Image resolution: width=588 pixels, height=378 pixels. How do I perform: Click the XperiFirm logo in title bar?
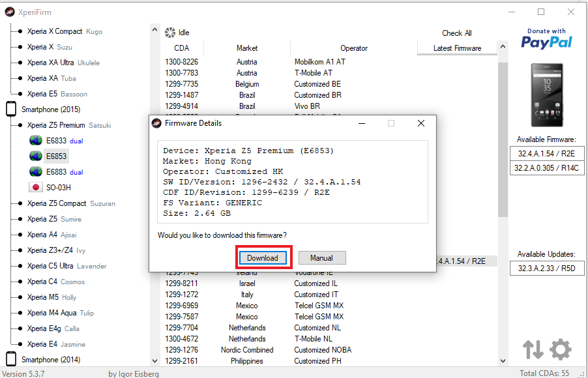10,12
